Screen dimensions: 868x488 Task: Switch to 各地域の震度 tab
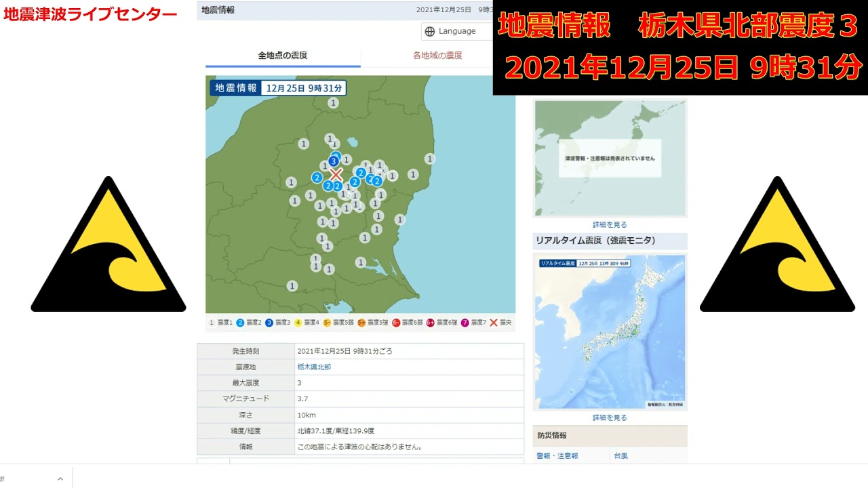tap(437, 56)
